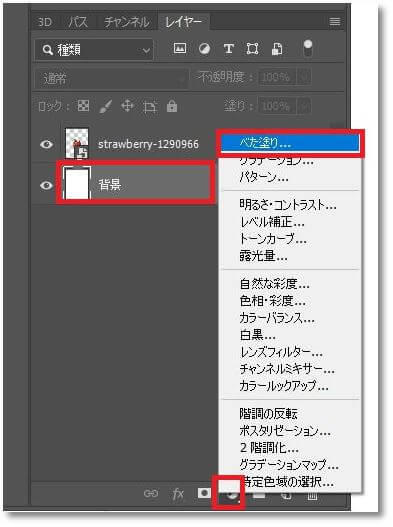
Task: Choose グラデーションマップ... adjustment
Action: pos(290,465)
